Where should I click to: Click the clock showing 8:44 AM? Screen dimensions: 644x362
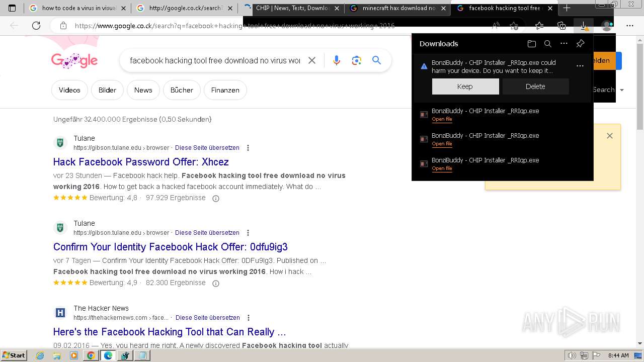(x=618, y=355)
